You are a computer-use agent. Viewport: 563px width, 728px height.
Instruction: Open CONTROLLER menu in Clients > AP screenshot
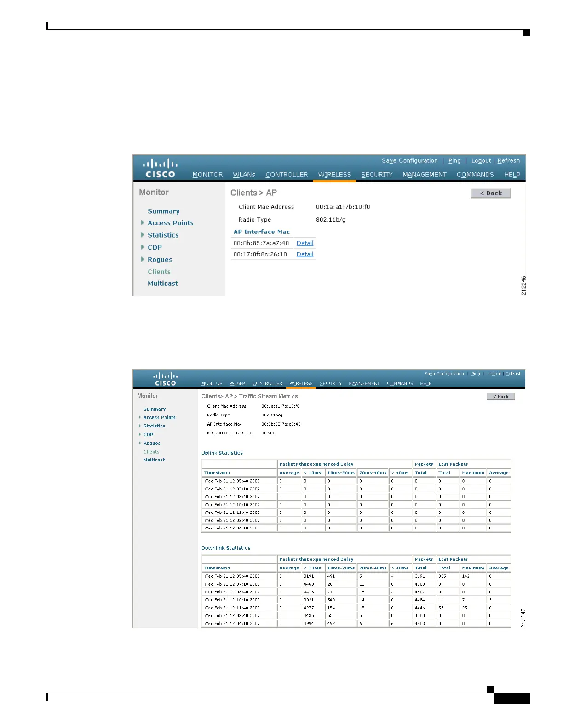[x=287, y=175]
